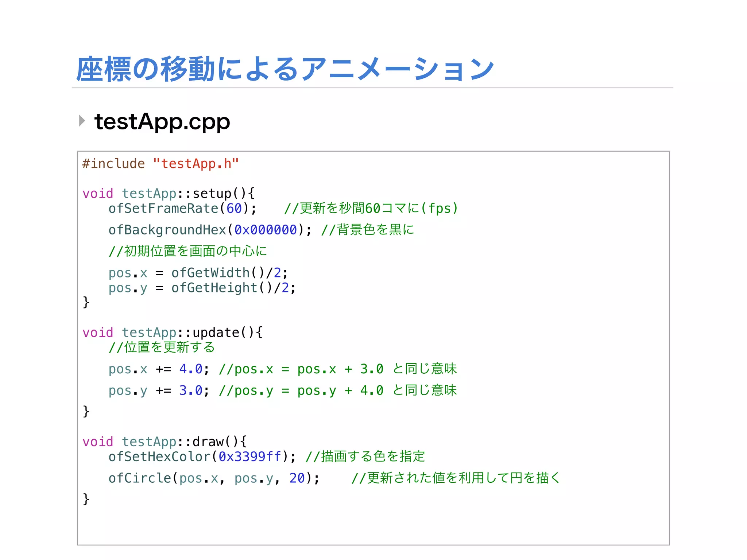Select the pos.y = ofGetHeight()/2; line
Screen dimensions: 747x560
202,288
